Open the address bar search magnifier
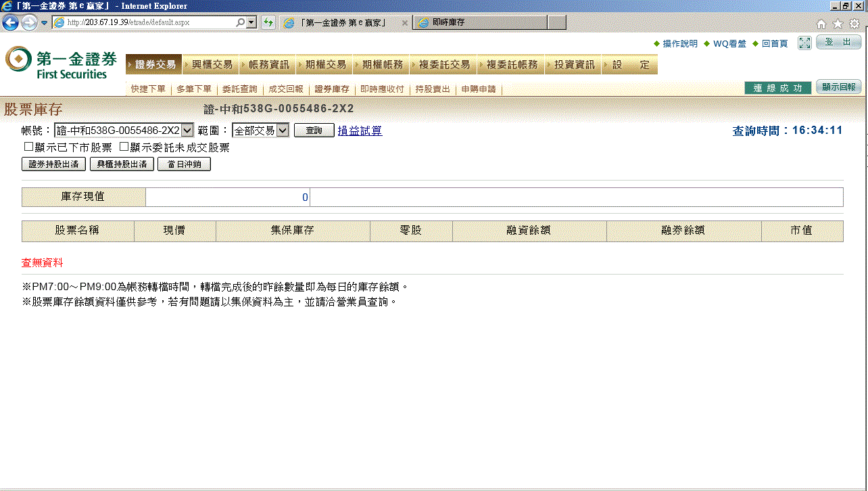Image resolution: width=868 pixels, height=491 pixels. pyautogui.click(x=241, y=22)
